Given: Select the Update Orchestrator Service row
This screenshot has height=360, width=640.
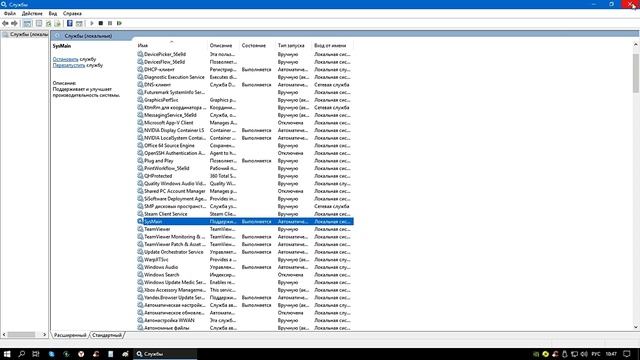Looking at the screenshot, I should [245, 252].
